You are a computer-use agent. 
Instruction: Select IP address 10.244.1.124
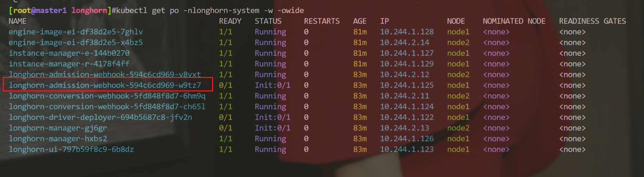[x=407, y=107]
